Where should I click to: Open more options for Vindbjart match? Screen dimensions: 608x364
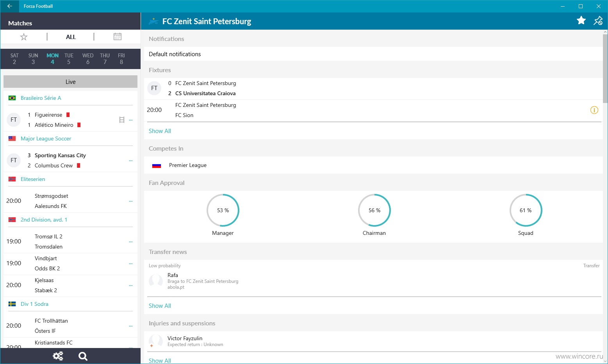(x=131, y=264)
